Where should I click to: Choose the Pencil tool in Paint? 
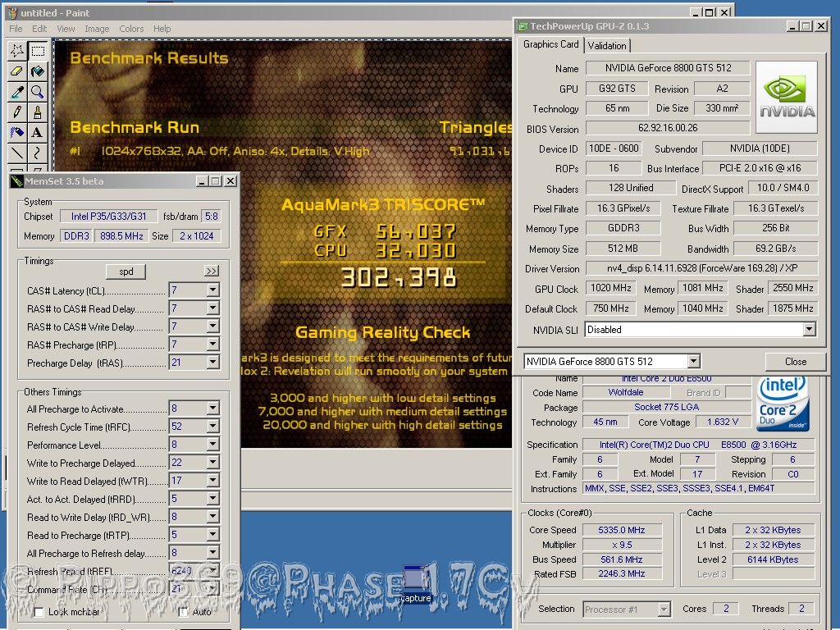tap(17, 112)
